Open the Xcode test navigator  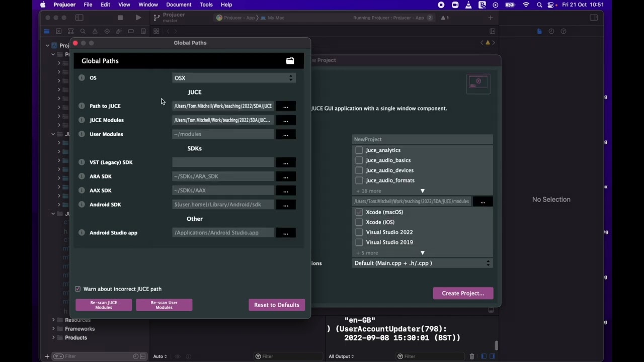(107, 31)
